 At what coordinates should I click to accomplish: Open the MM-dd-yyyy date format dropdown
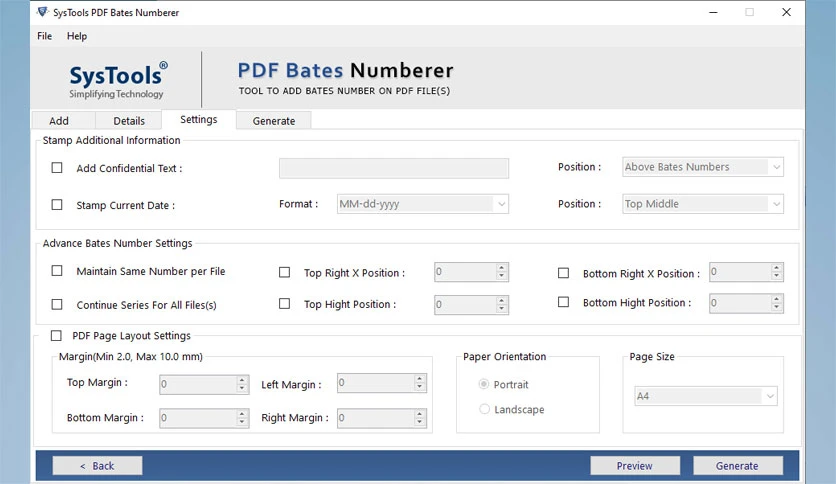click(x=422, y=204)
